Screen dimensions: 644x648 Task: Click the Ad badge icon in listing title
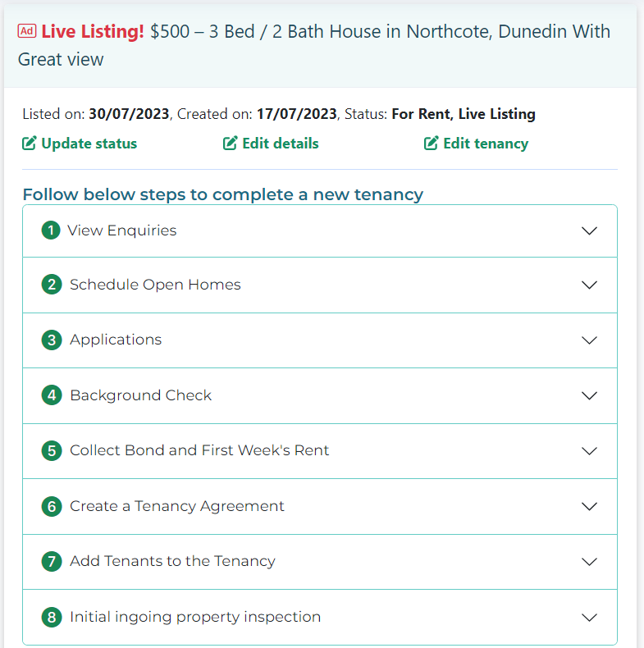click(26, 31)
